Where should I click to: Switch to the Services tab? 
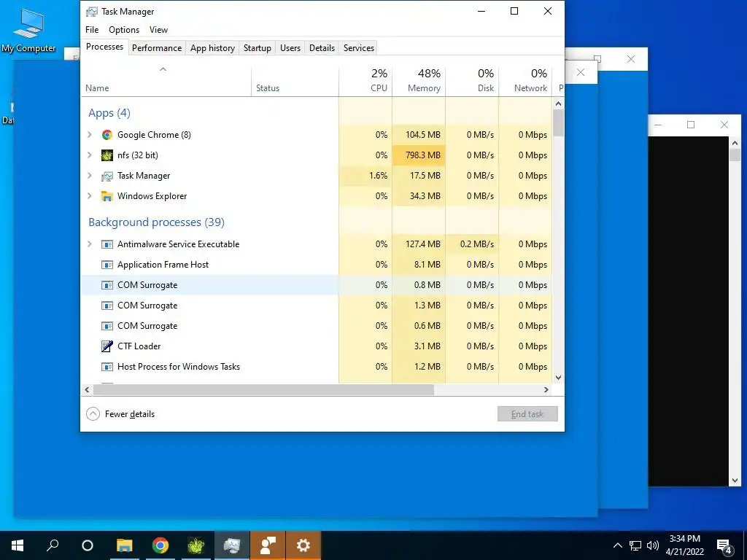coord(359,48)
